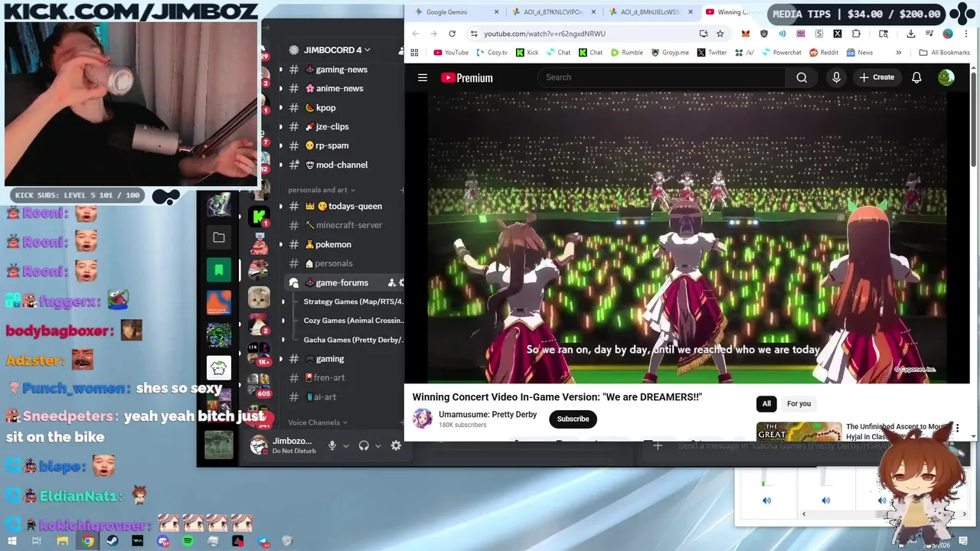Open The Unfinished Ascent video thumbnail
Image resolution: width=980 pixels, height=551 pixels.
tap(799, 432)
